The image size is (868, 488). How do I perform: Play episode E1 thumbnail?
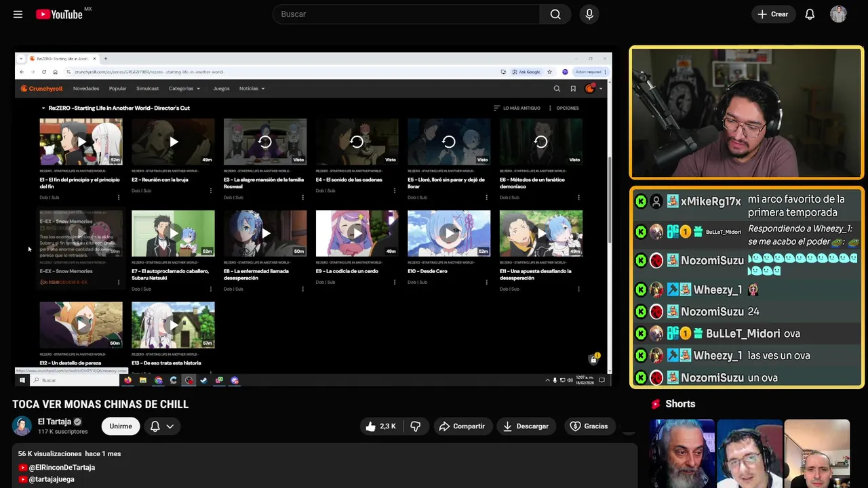click(81, 142)
